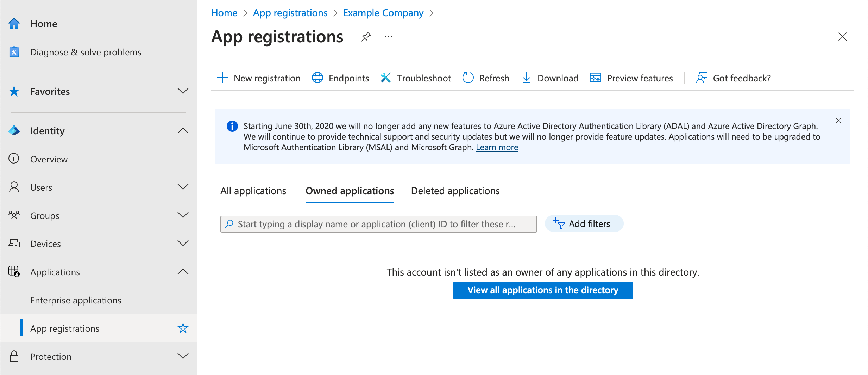This screenshot has width=868, height=375.
Task: Click View all applications in the directory
Action: tap(543, 290)
